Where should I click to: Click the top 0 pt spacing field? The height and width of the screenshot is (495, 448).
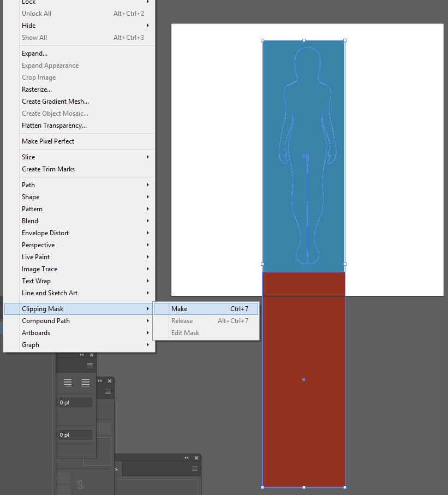(x=76, y=403)
